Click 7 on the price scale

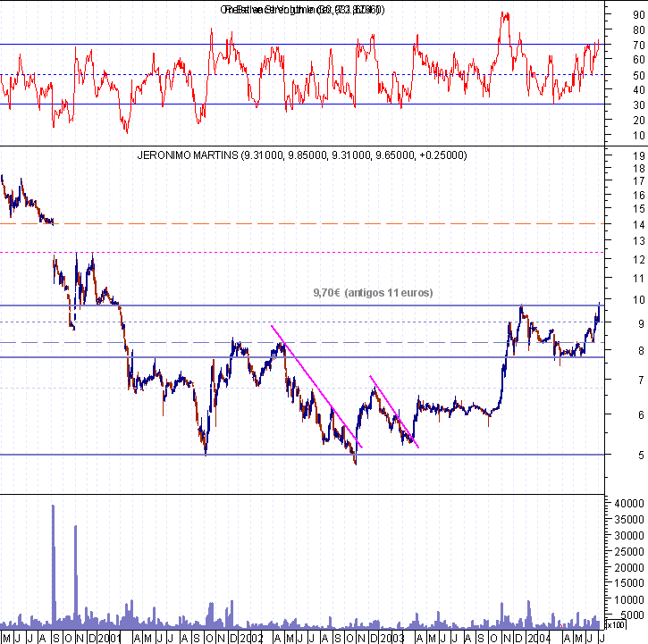[641, 380]
